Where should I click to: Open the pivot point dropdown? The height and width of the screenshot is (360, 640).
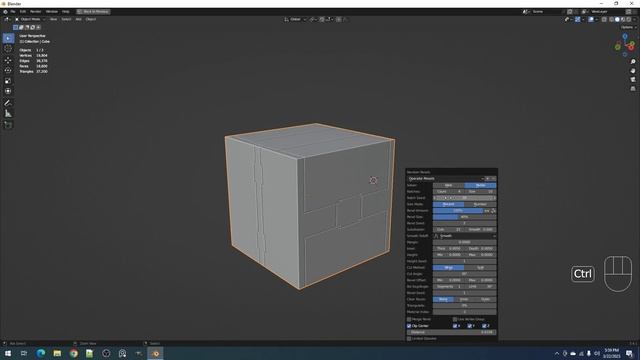313,19
